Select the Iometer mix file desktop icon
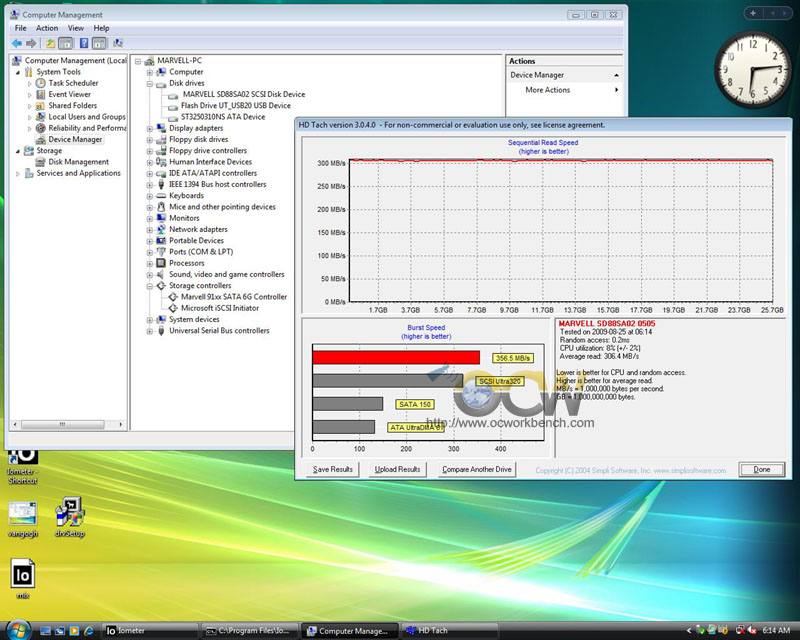The width and height of the screenshot is (800, 640). (23, 578)
